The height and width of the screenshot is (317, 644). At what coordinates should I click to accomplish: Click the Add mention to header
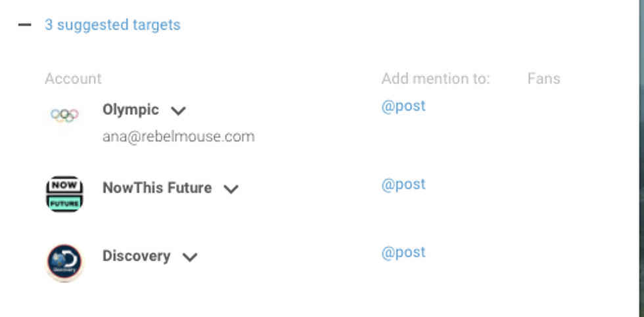(x=436, y=79)
